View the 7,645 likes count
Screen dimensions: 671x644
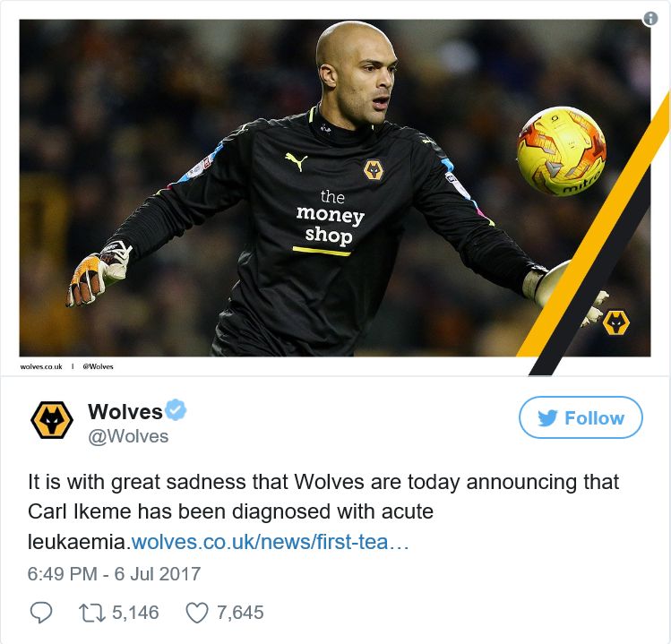pyautogui.click(x=240, y=613)
